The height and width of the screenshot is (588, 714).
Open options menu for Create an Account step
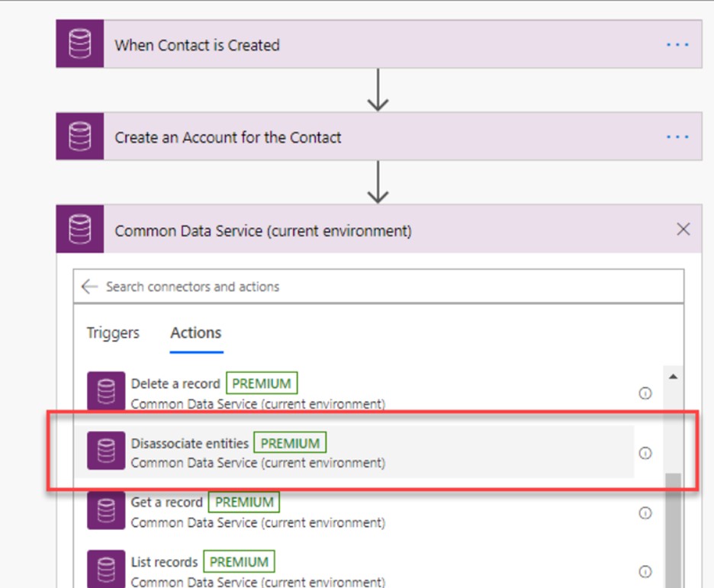pyautogui.click(x=677, y=137)
